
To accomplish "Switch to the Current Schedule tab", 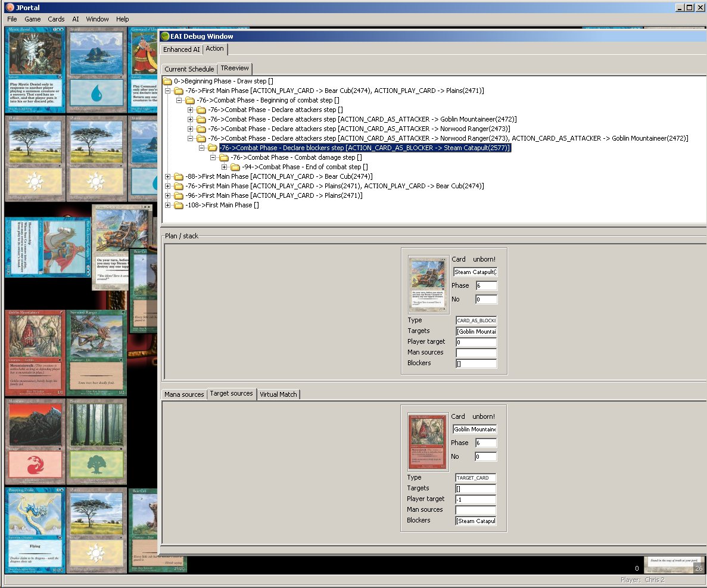I will tap(189, 69).
